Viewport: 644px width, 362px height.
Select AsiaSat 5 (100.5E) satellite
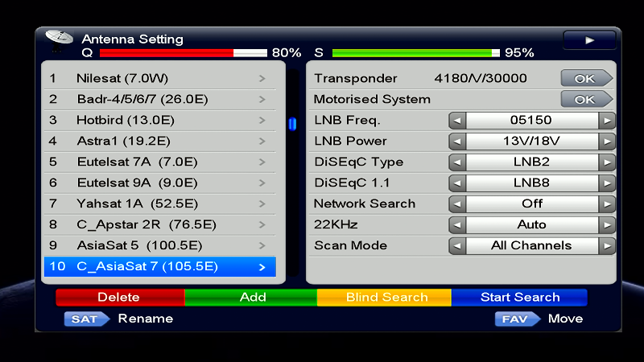coord(159,246)
